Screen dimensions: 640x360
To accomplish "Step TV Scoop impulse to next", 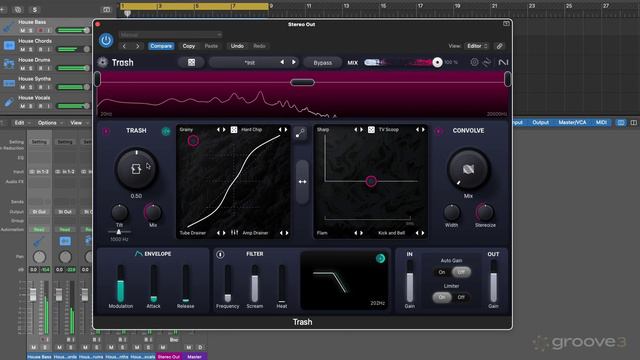I will click(x=423, y=129).
